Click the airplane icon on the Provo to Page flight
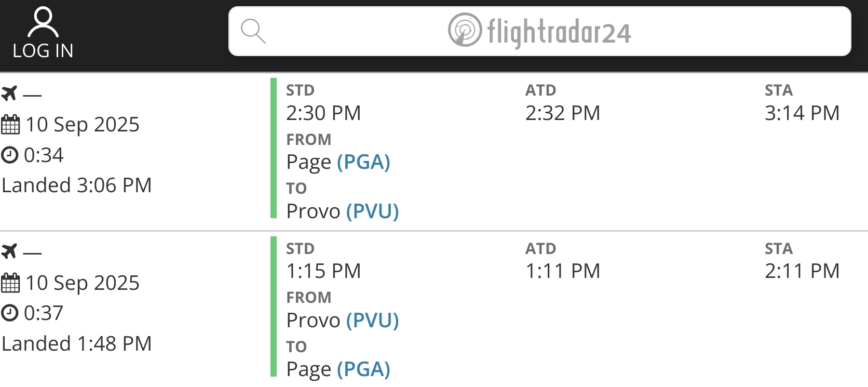868x387 pixels. (x=9, y=251)
